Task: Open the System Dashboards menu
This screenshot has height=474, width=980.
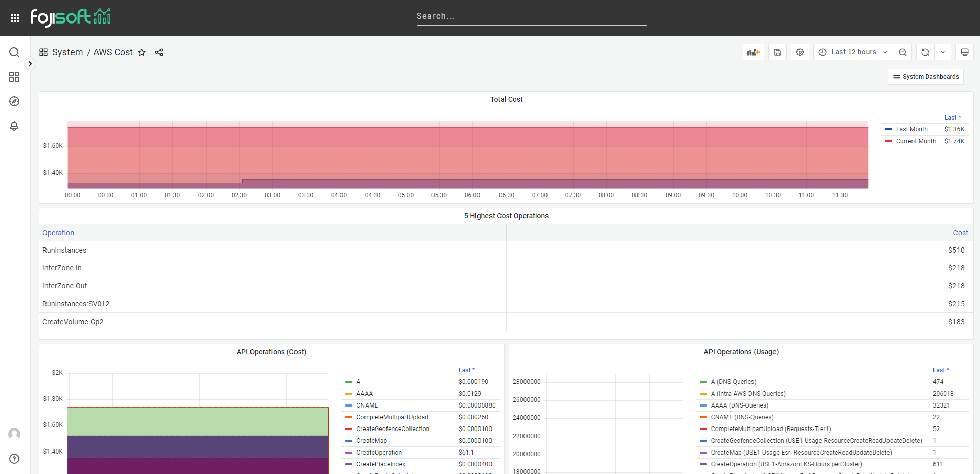Action: pos(926,77)
